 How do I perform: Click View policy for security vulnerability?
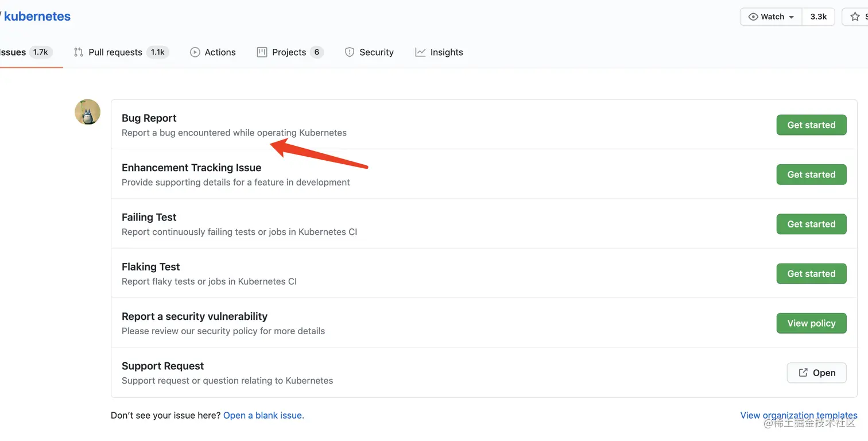pos(811,323)
